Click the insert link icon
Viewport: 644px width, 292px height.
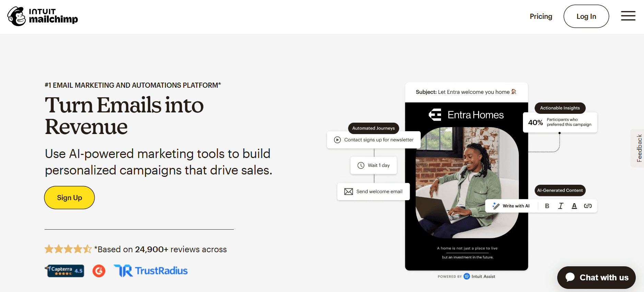coord(588,206)
